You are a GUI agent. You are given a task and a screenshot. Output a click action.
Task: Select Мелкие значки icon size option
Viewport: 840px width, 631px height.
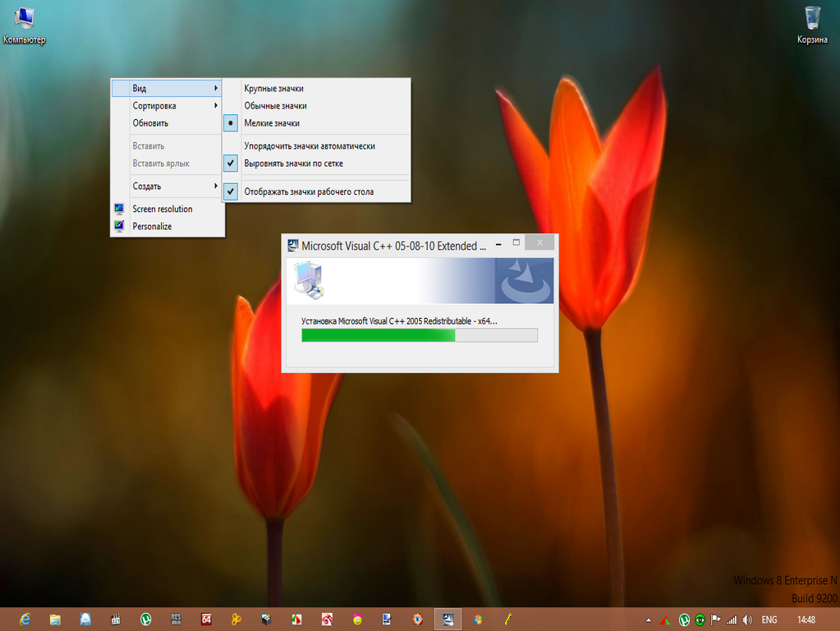[272, 123]
